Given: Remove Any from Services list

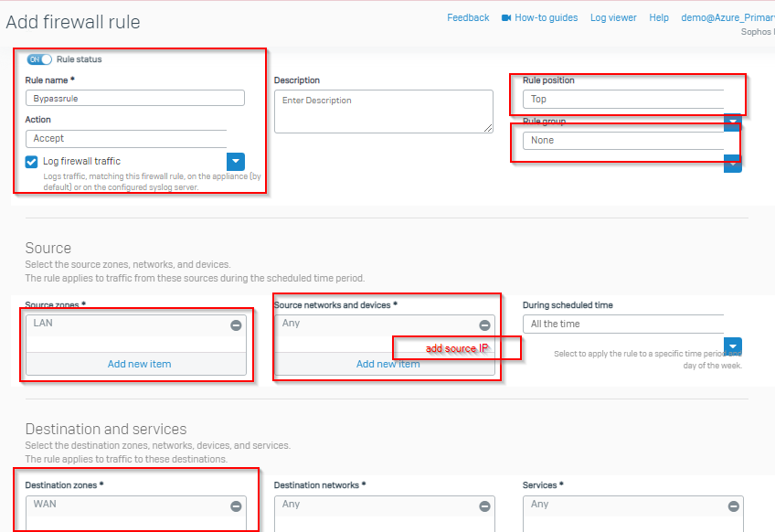Looking at the screenshot, I should [x=734, y=505].
